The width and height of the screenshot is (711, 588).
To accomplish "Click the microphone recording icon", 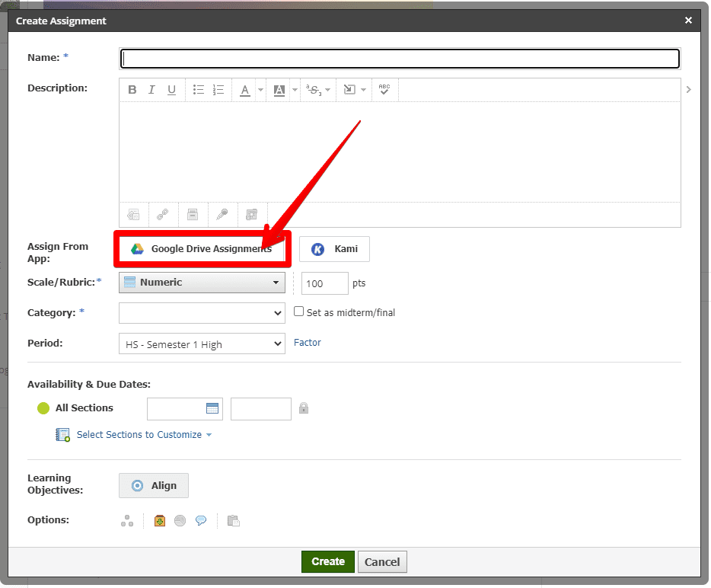I will tap(222, 214).
